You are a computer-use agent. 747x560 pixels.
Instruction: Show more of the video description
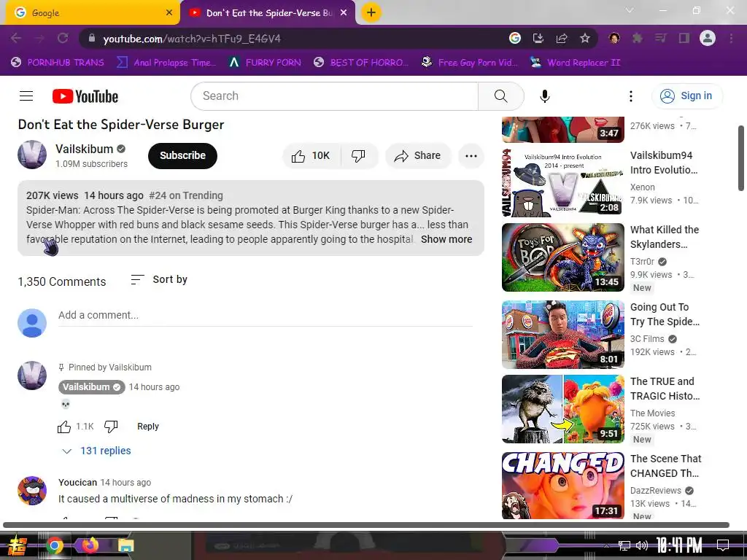[x=446, y=239]
